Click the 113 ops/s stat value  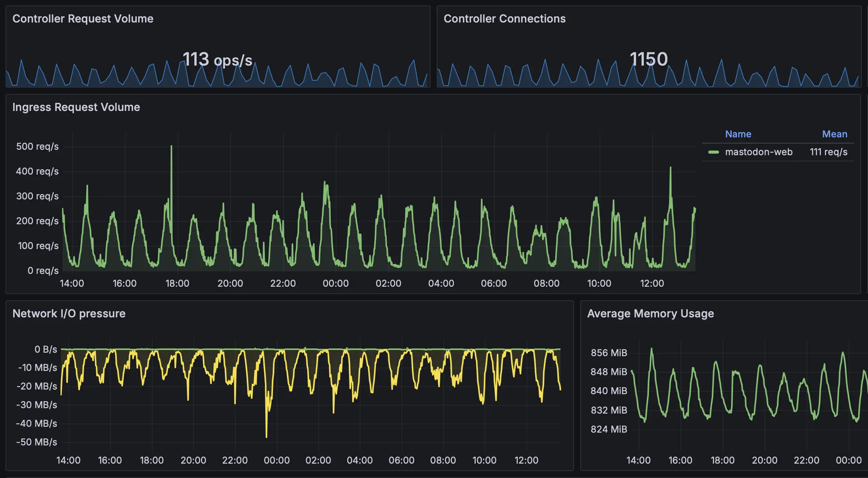click(x=217, y=60)
